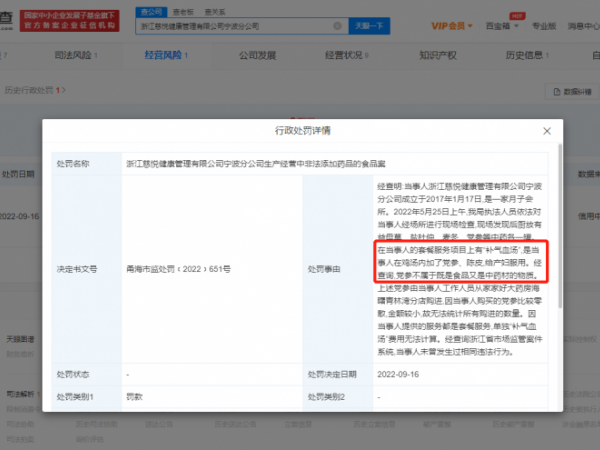Screen dimensions: 600x450
Task: Close the 行政处罚详情 dialog
Action: [545, 131]
